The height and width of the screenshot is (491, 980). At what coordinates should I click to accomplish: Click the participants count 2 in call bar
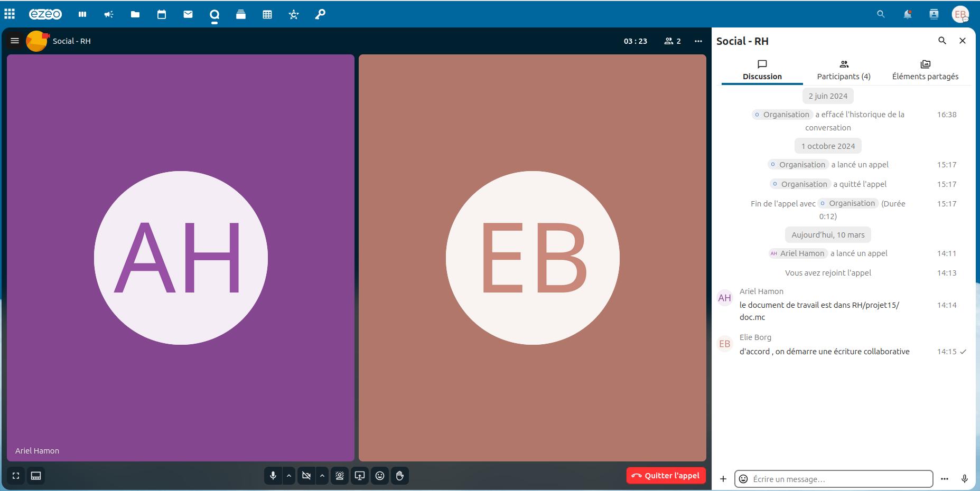tap(673, 41)
